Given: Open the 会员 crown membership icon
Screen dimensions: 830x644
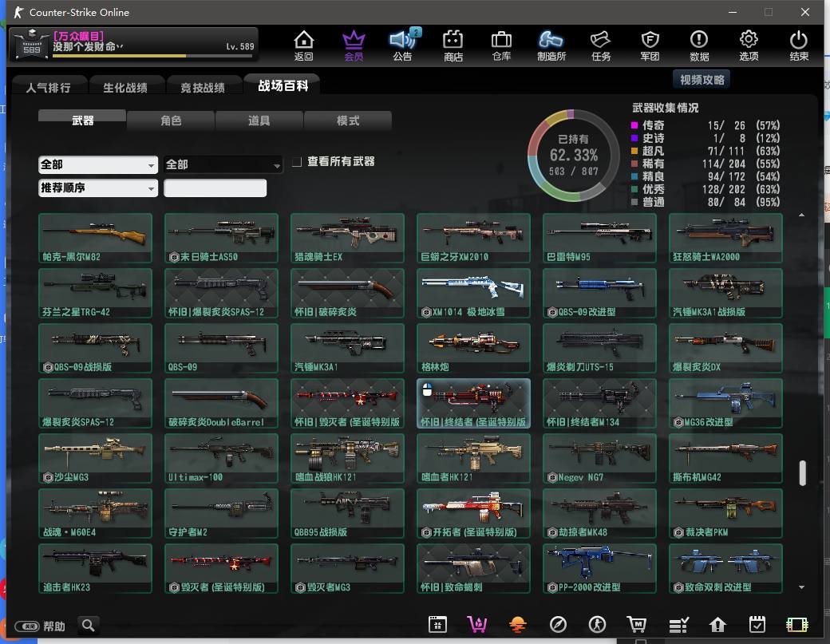Looking at the screenshot, I should 354,45.
